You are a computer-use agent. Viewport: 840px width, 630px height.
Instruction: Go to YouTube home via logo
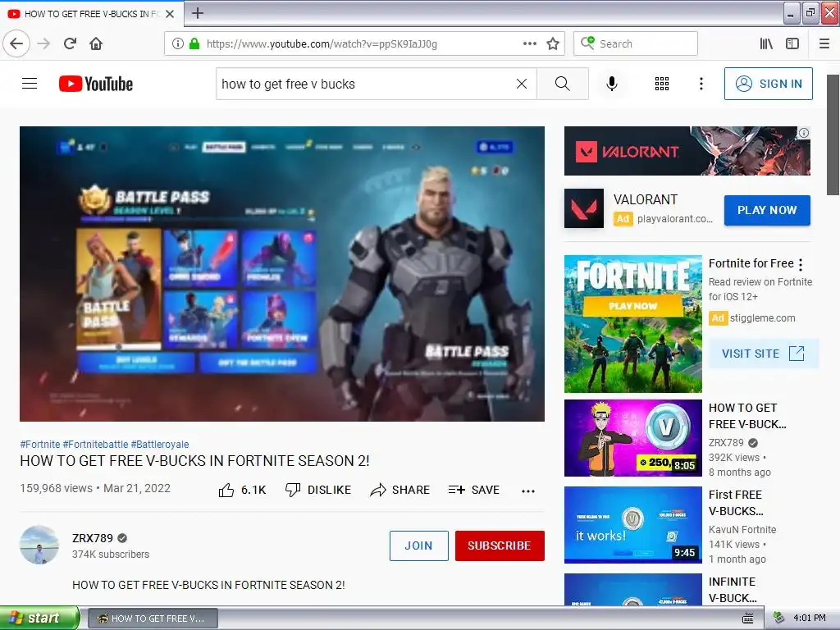[96, 84]
